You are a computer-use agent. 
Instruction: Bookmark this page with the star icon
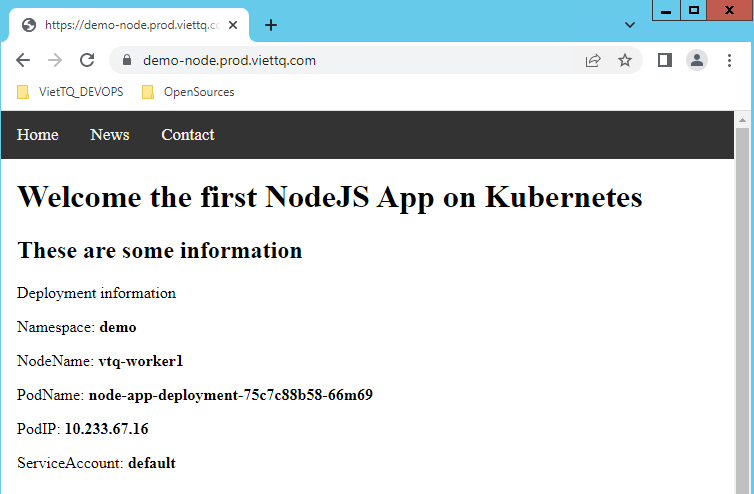pos(625,60)
